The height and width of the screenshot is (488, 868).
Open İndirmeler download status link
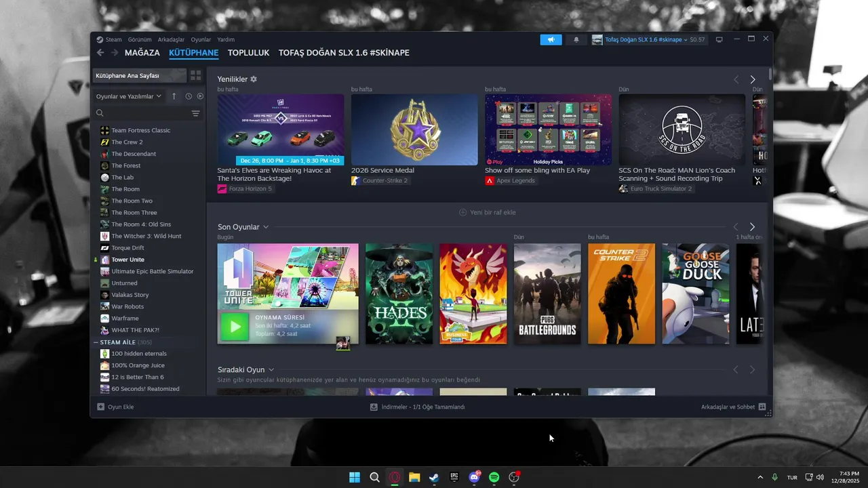(423, 407)
